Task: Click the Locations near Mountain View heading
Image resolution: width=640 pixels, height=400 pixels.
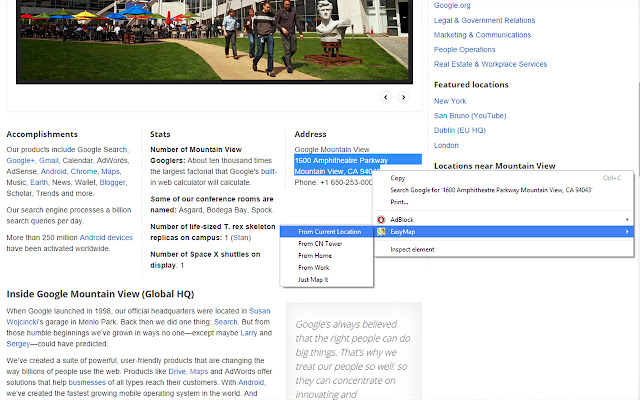Action: coord(494,166)
